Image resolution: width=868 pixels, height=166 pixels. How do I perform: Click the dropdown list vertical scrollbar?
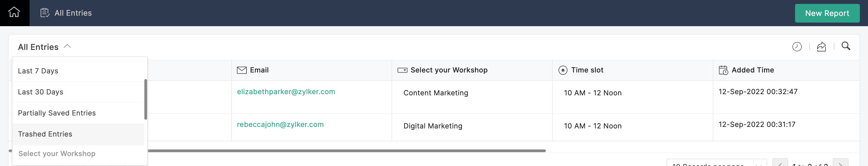pos(146,100)
